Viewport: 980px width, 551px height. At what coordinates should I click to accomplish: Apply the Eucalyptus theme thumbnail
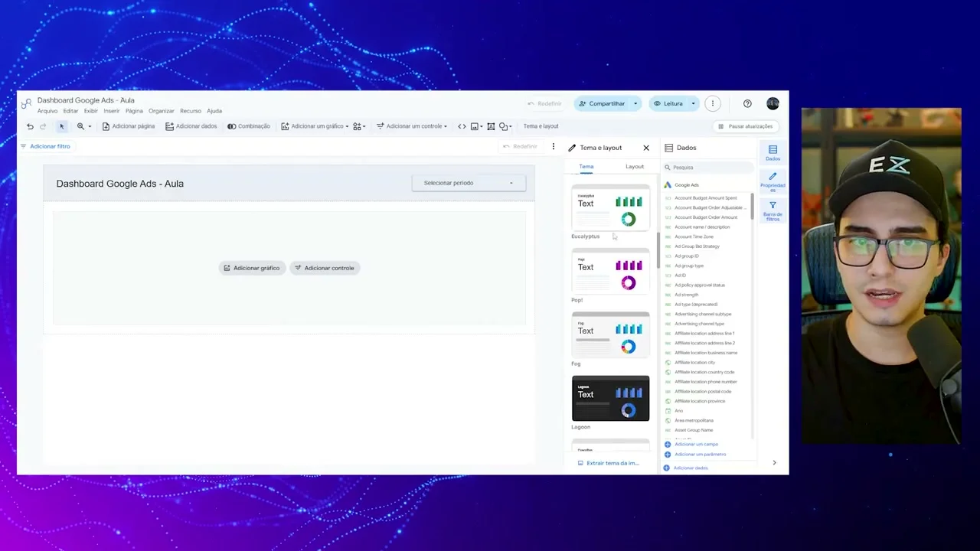610,208
